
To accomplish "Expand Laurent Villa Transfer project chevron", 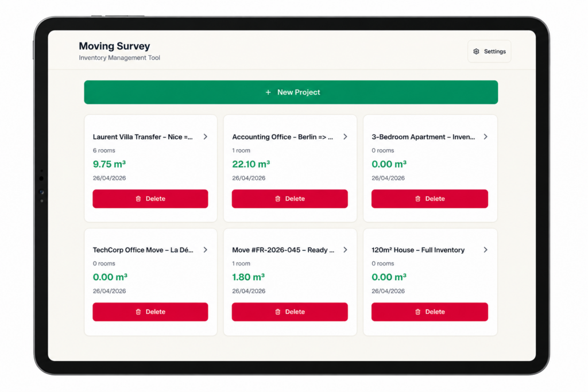I will pyautogui.click(x=206, y=137).
